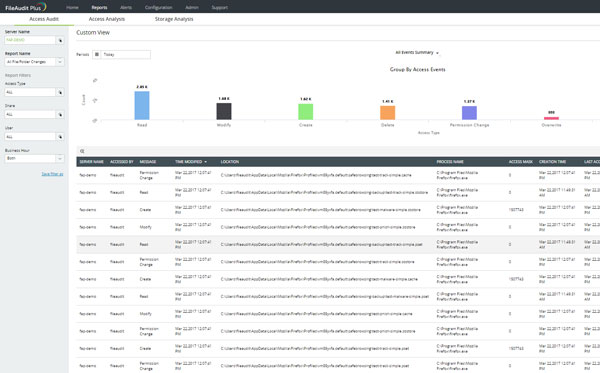Click the green Create bar in chart
This screenshot has width=600, height=373.
306,112
